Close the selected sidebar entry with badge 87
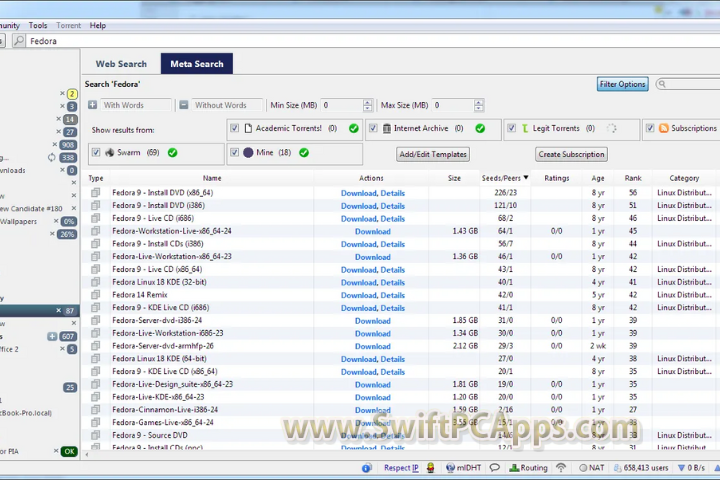Viewport: 720px width, 480px height. 58,311
